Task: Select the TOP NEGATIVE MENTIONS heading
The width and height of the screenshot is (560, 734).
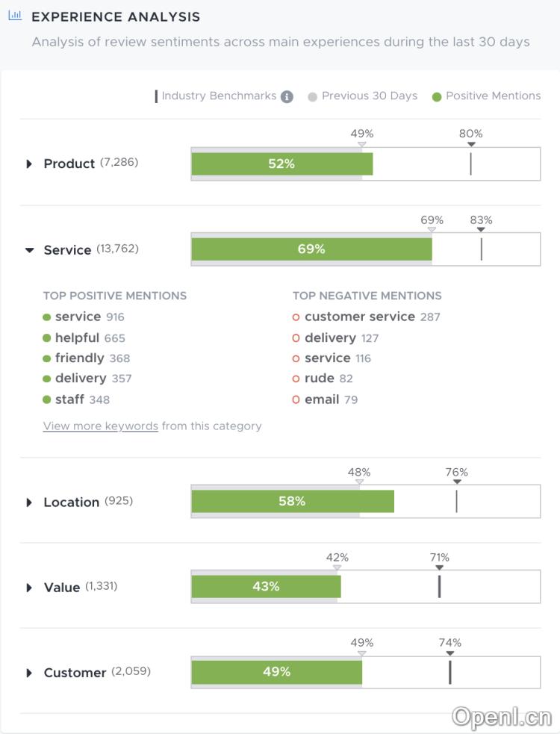Action: pyautogui.click(x=367, y=296)
